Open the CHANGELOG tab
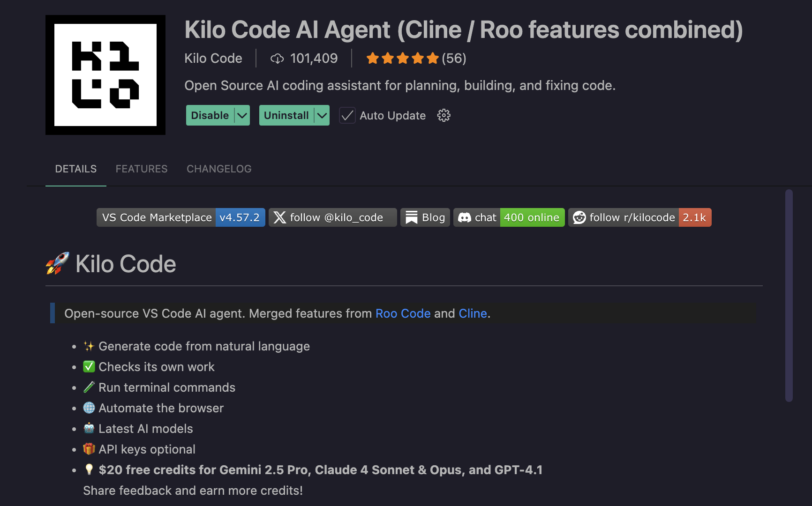This screenshot has height=506, width=812. (219, 169)
